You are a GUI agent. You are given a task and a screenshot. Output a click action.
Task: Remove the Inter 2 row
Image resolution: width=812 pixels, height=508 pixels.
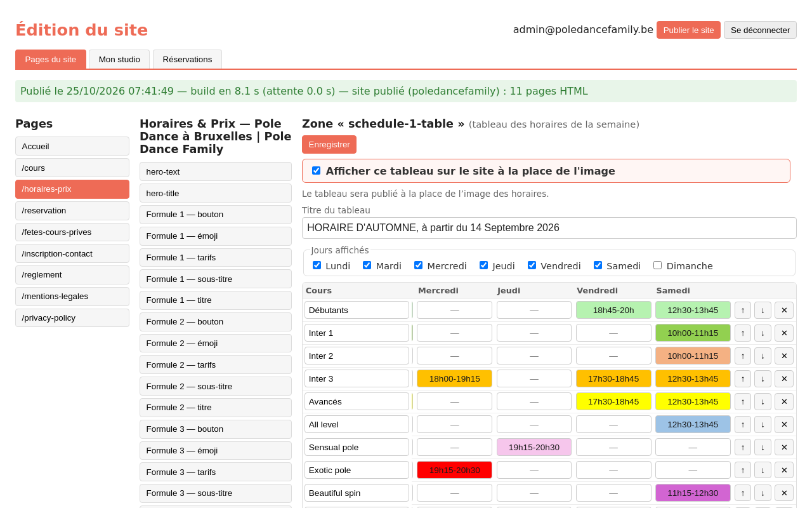pyautogui.click(x=784, y=356)
